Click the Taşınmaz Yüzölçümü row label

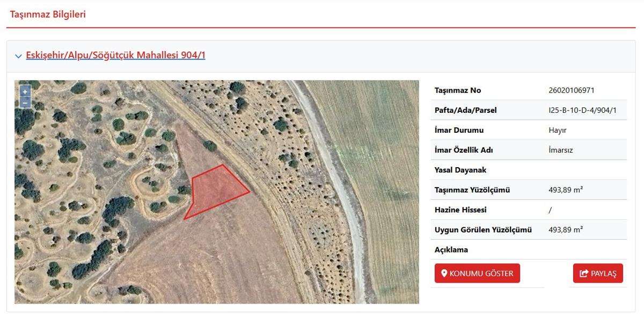point(472,190)
